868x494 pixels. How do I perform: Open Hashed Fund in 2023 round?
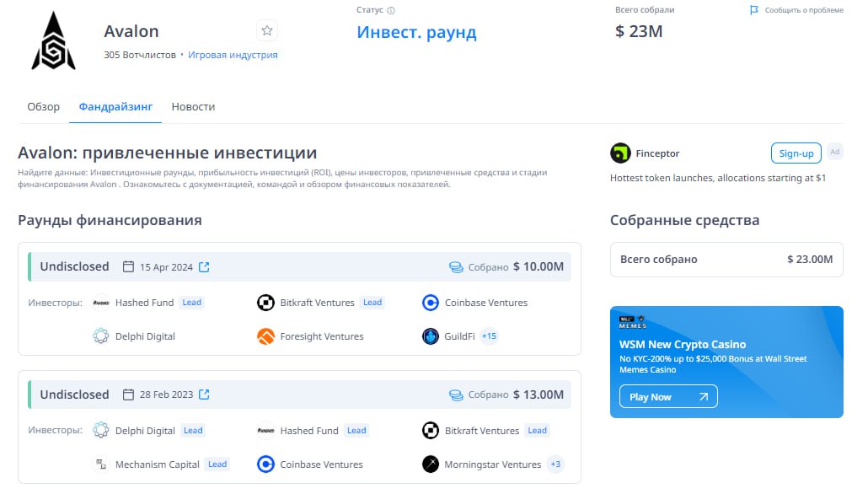pyautogui.click(x=309, y=430)
